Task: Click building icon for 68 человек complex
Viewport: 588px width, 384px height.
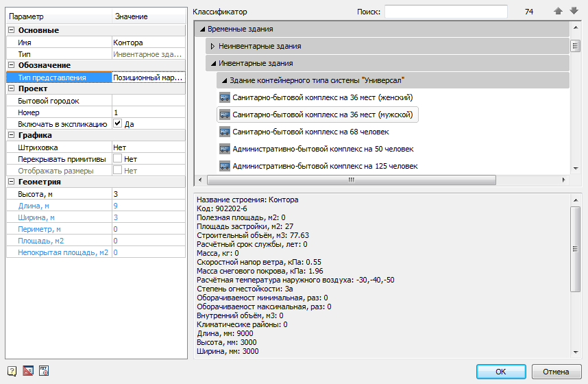Action: (x=224, y=132)
